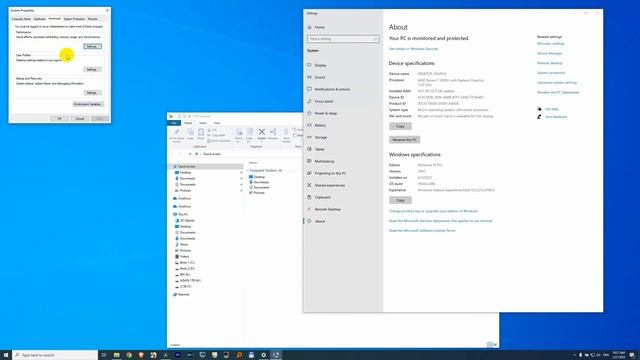Image resolution: width=640 pixels, height=360 pixels.
Task: Select Projecting to this PC in Settings
Action: [330, 173]
